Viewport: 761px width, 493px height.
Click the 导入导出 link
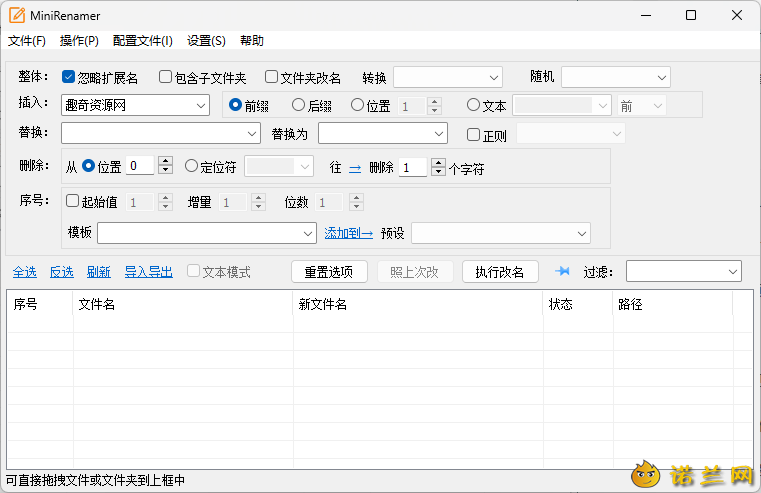click(x=149, y=272)
